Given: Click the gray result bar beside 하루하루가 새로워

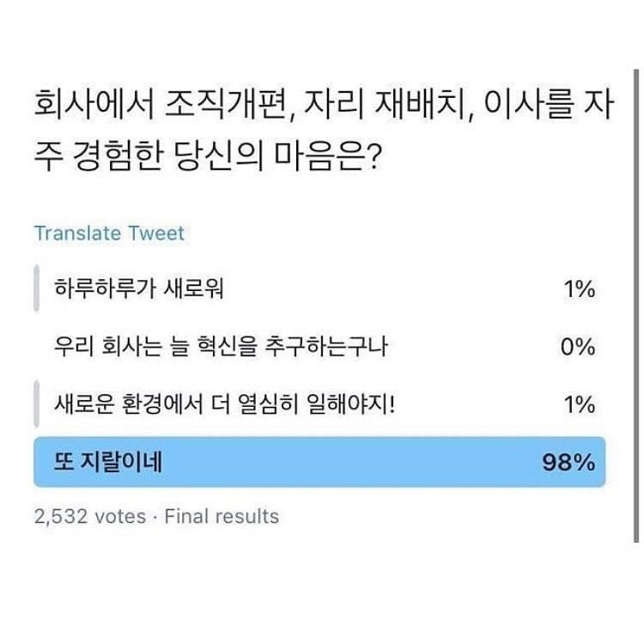Looking at the screenshot, I should 37,289.
